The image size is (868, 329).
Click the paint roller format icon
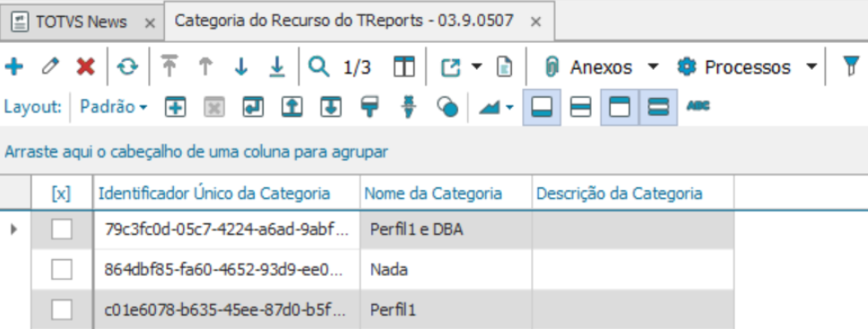[369, 107]
